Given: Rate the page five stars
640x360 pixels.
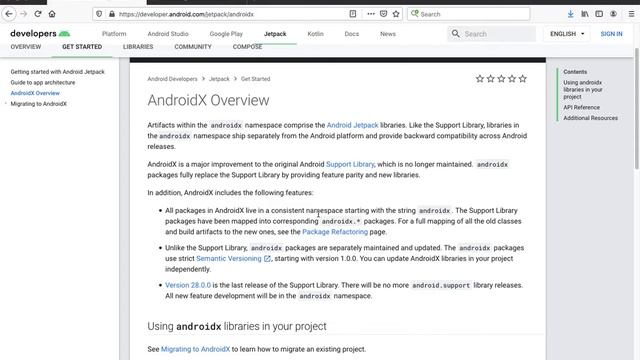Looking at the screenshot, I should tap(522, 79).
